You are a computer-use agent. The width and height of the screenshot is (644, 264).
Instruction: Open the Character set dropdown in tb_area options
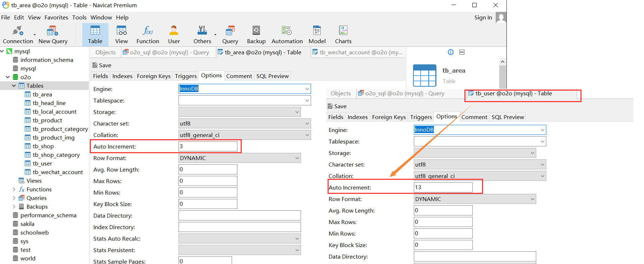[x=307, y=123]
